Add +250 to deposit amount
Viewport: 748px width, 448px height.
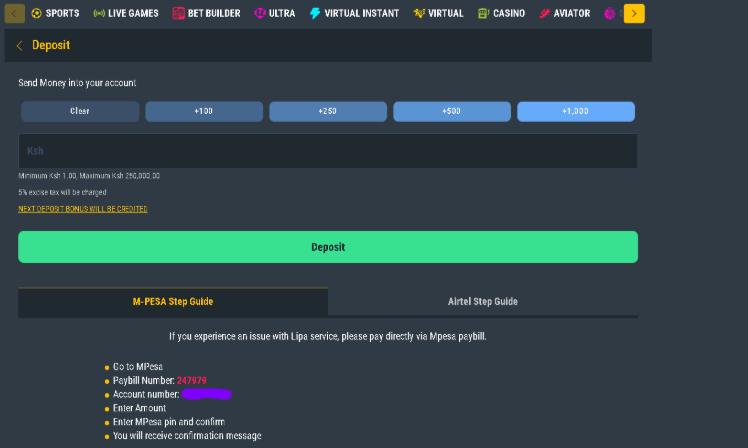tap(328, 111)
